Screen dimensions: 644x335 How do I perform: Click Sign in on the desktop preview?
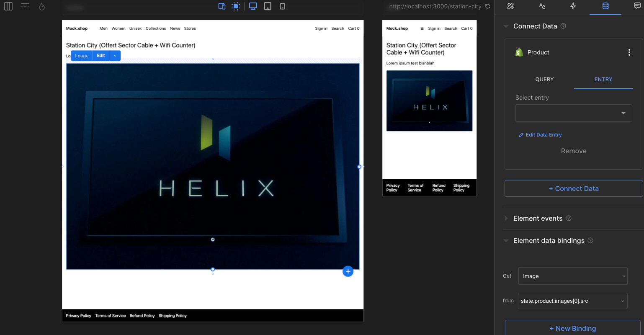(321, 28)
